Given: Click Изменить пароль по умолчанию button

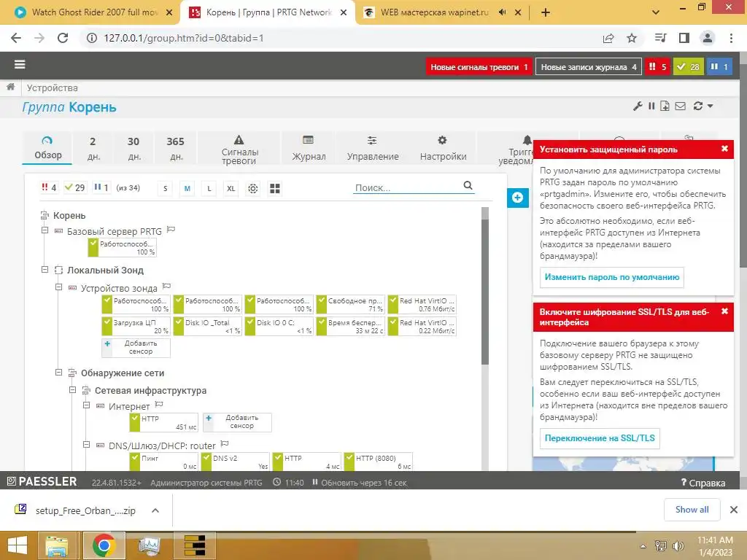Looking at the screenshot, I should click(612, 277).
